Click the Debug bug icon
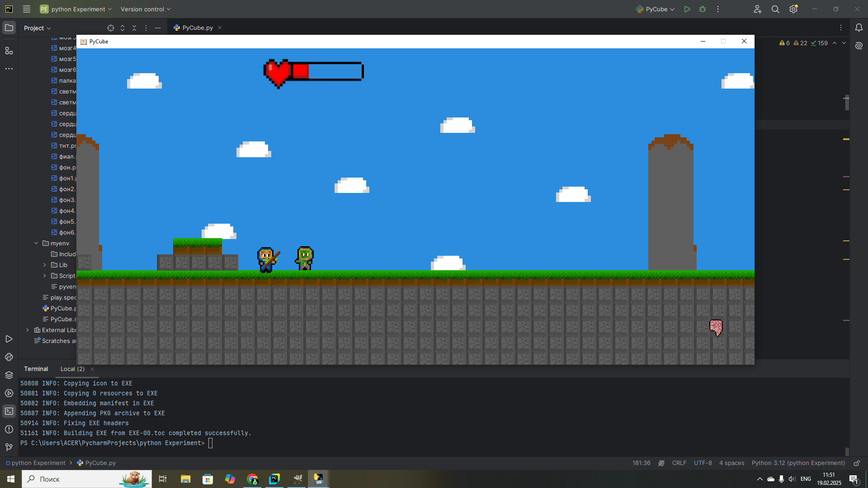Image resolution: width=868 pixels, height=488 pixels. click(x=703, y=9)
